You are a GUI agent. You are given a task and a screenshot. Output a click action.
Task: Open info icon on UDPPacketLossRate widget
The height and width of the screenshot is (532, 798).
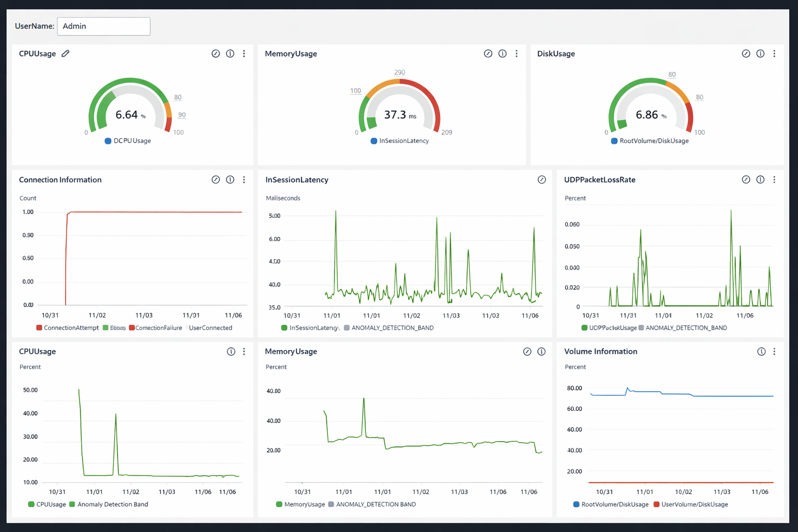(x=761, y=180)
